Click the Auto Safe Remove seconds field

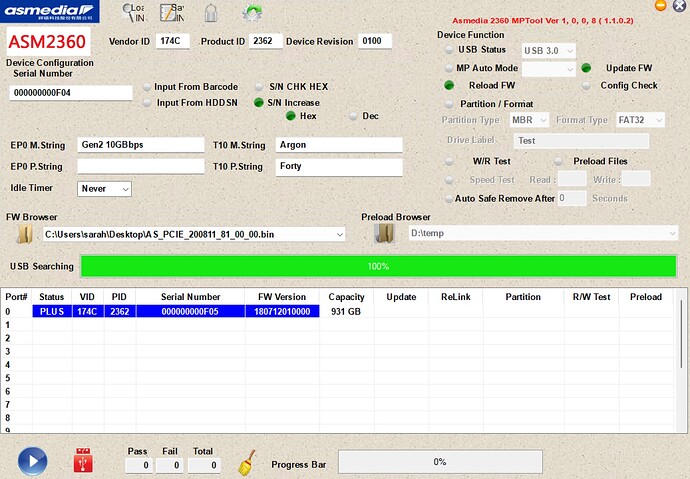pos(572,198)
